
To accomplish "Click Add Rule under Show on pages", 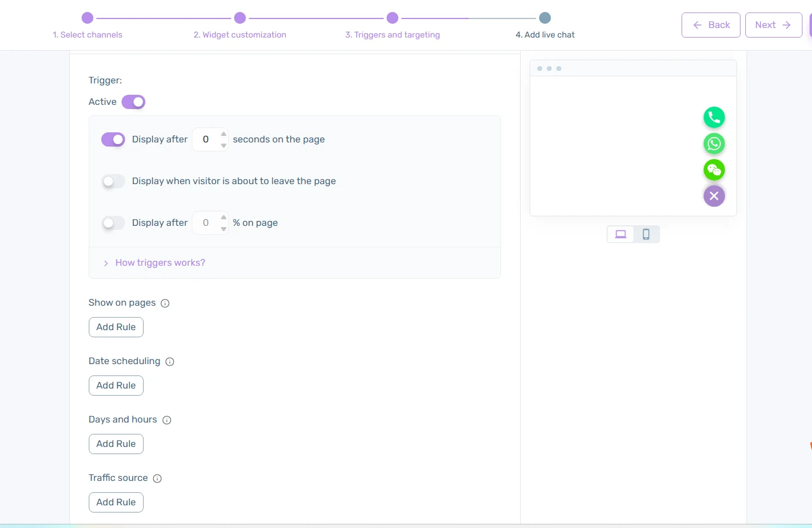I will pos(116,327).
